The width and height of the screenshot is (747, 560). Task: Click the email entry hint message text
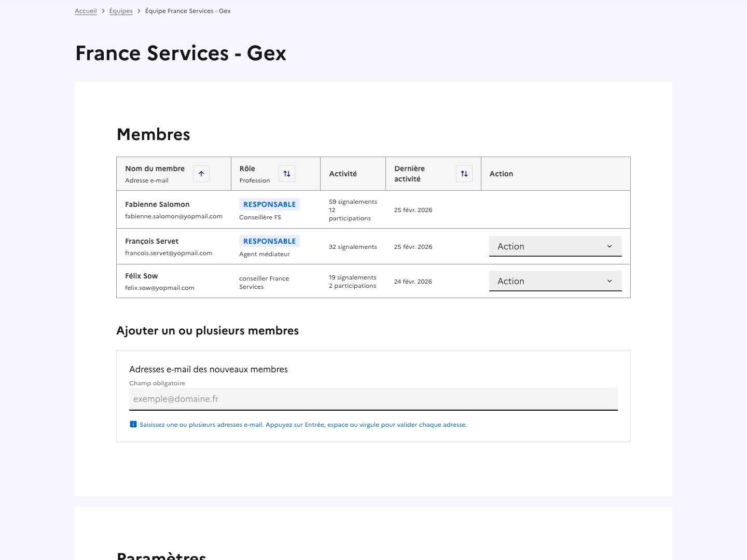[x=303, y=424]
